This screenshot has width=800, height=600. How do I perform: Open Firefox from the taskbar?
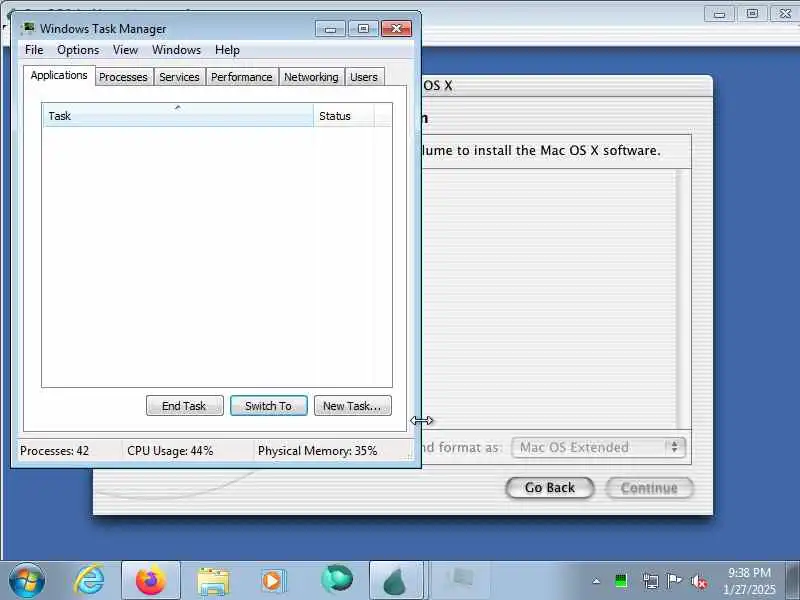coord(151,581)
